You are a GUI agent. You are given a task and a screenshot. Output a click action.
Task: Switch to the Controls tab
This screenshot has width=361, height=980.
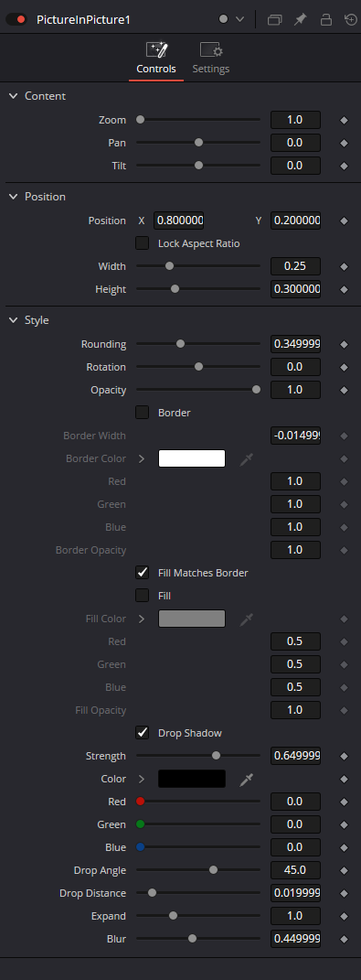pyautogui.click(x=156, y=59)
